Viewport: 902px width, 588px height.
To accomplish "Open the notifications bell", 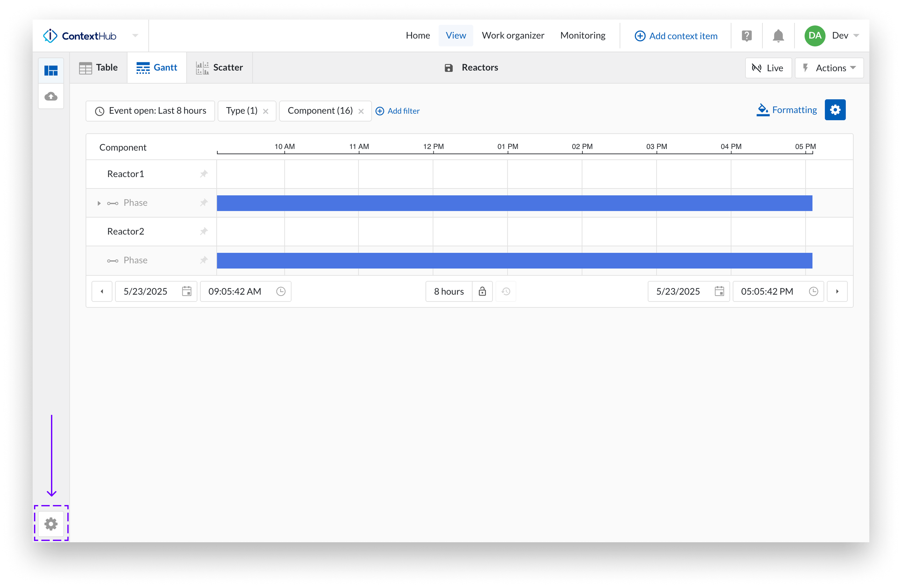I will [x=778, y=36].
